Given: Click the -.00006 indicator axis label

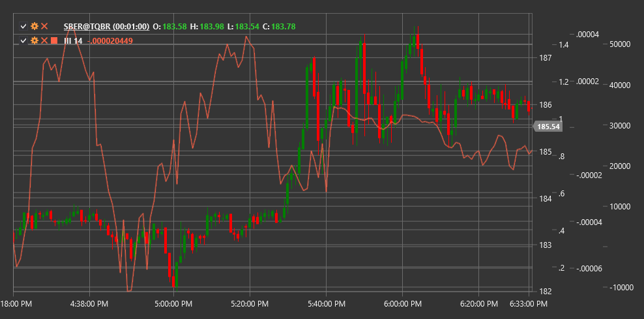Looking at the screenshot, I should [x=589, y=268].
